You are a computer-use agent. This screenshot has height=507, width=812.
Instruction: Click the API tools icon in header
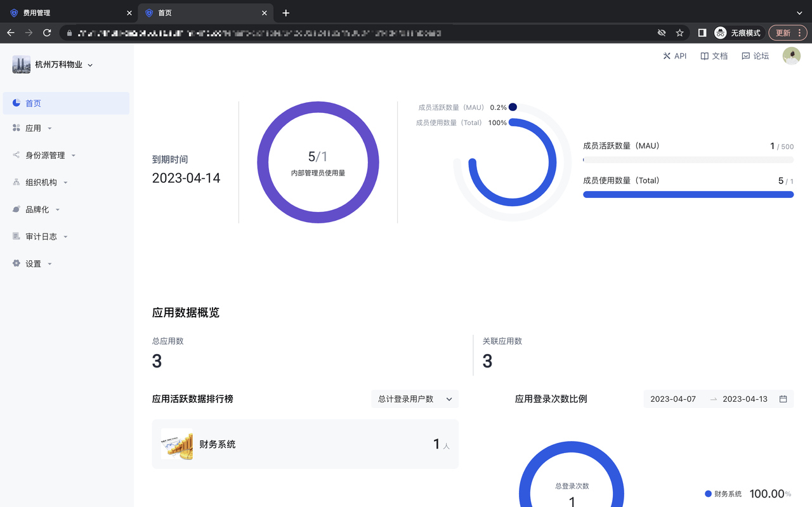click(667, 56)
